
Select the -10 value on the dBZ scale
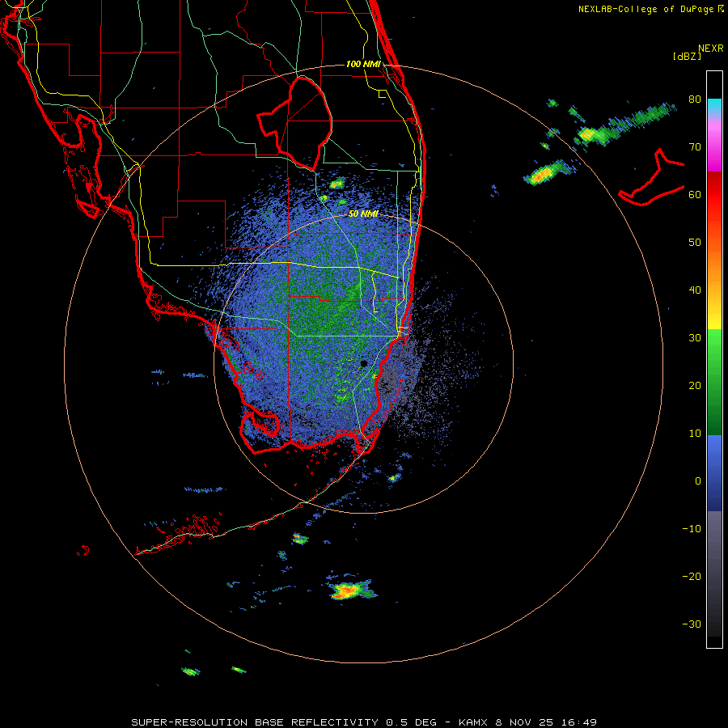click(x=692, y=529)
